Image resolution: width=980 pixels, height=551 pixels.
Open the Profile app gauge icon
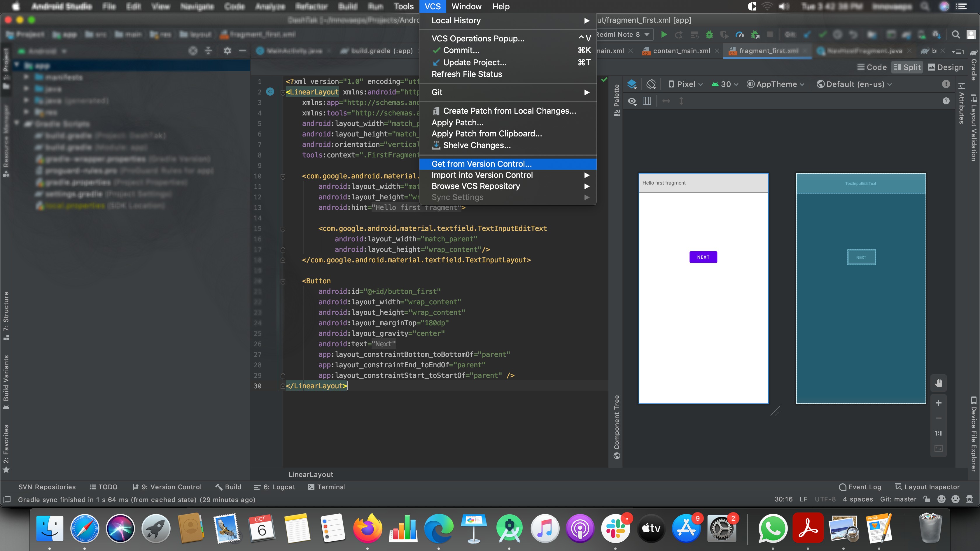coord(740,35)
